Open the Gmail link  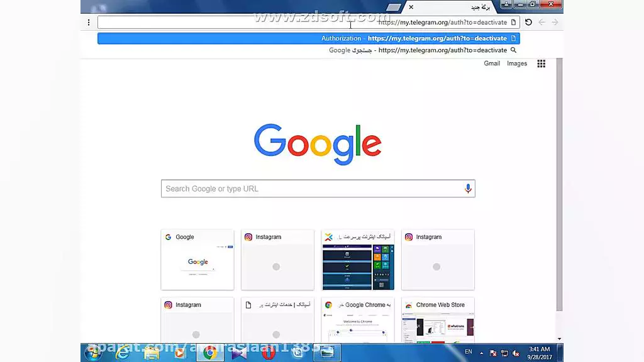pos(492,63)
